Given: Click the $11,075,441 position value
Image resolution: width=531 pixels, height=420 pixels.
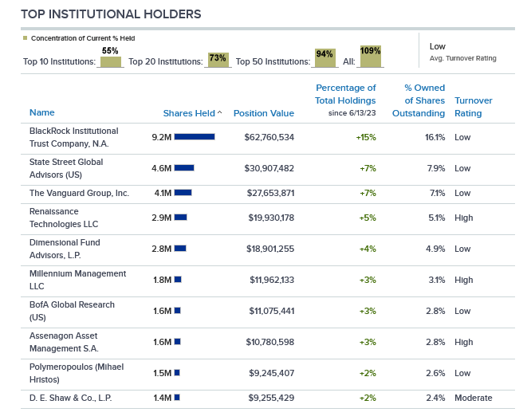Looking at the screenshot, I should (x=272, y=311).
